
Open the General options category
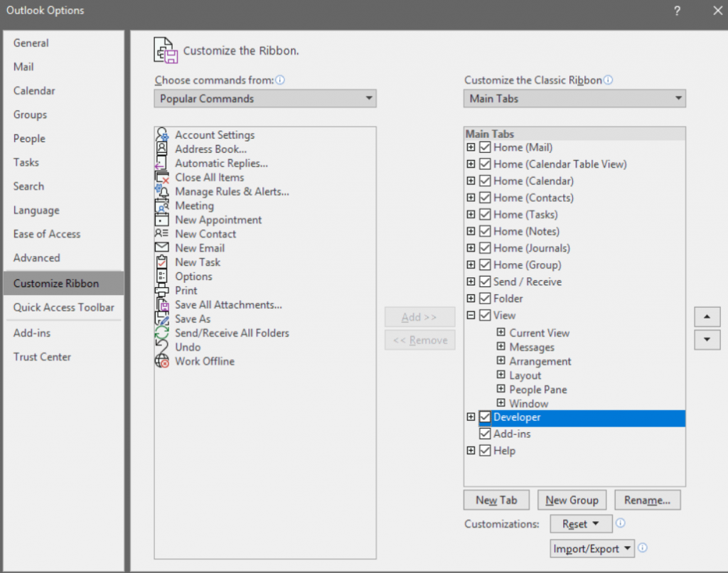63,43
